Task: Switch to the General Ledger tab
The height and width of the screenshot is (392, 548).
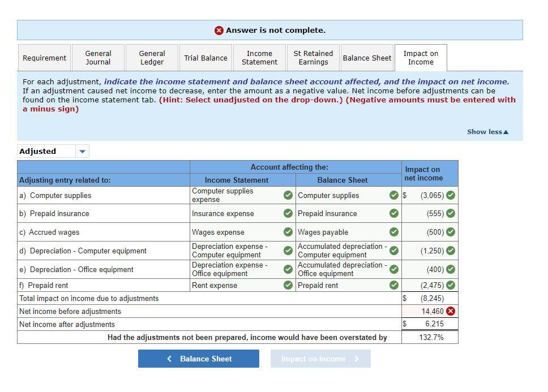Action: coord(152,58)
